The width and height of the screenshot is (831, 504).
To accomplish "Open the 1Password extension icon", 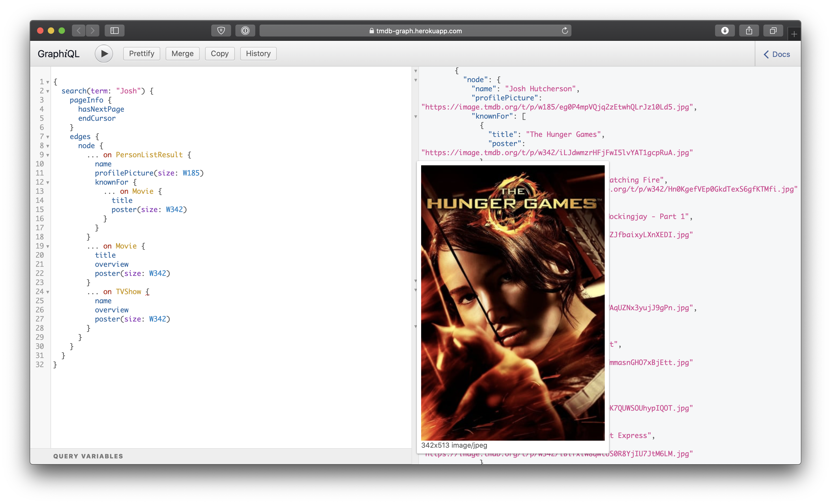I will pyautogui.click(x=245, y=31).
